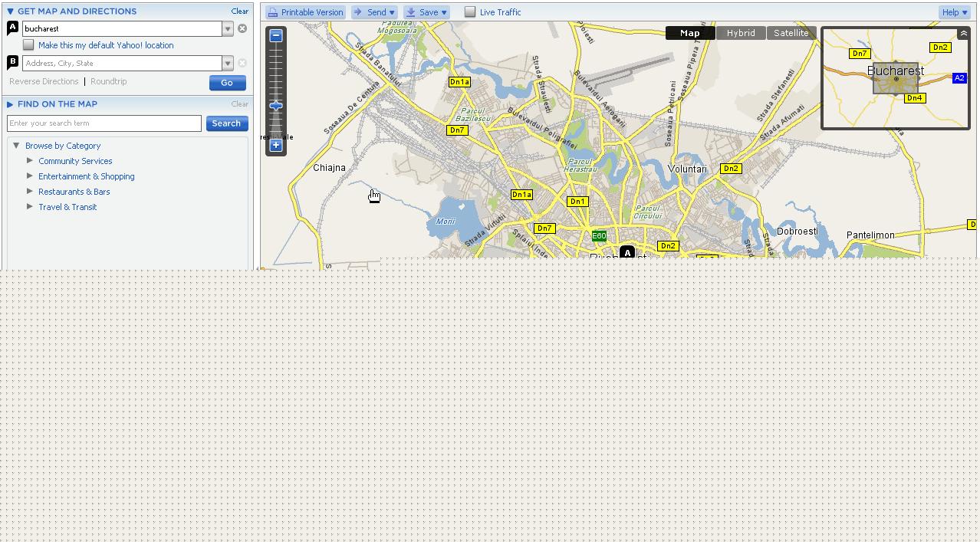Click the zoom in plus icon

tap(276, 145)
